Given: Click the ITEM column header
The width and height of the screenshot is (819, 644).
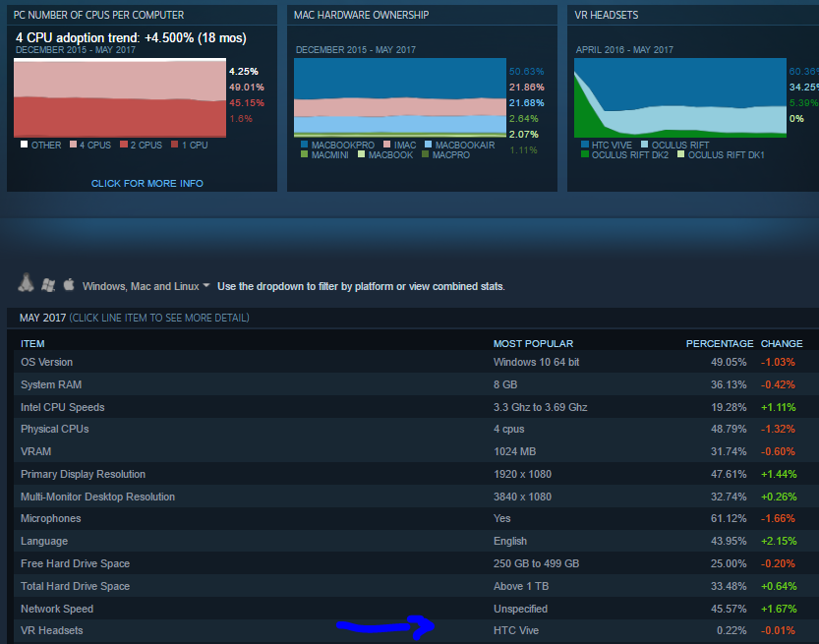Looking at the screenshot, I should (32, 344).
